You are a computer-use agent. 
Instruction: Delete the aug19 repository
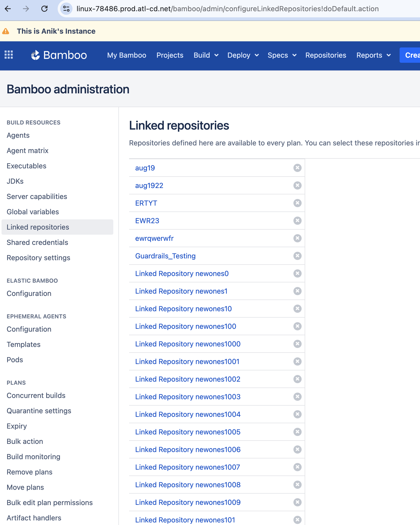(x=297, y=168)
